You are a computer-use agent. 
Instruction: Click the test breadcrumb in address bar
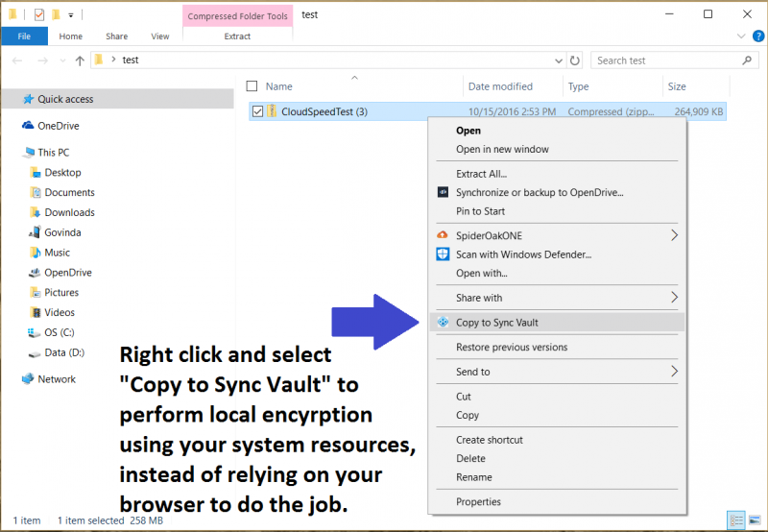coord(131,60)
